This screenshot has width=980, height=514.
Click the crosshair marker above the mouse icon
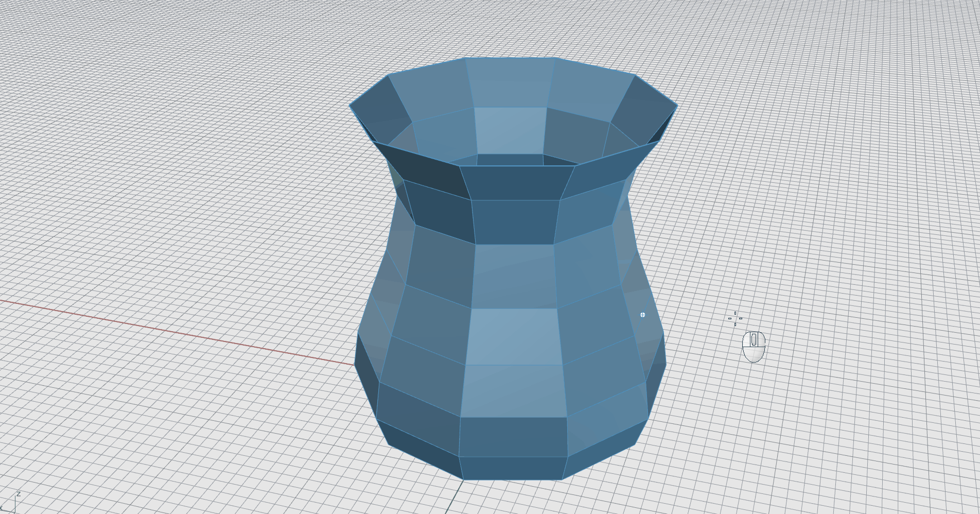(735, 318)
